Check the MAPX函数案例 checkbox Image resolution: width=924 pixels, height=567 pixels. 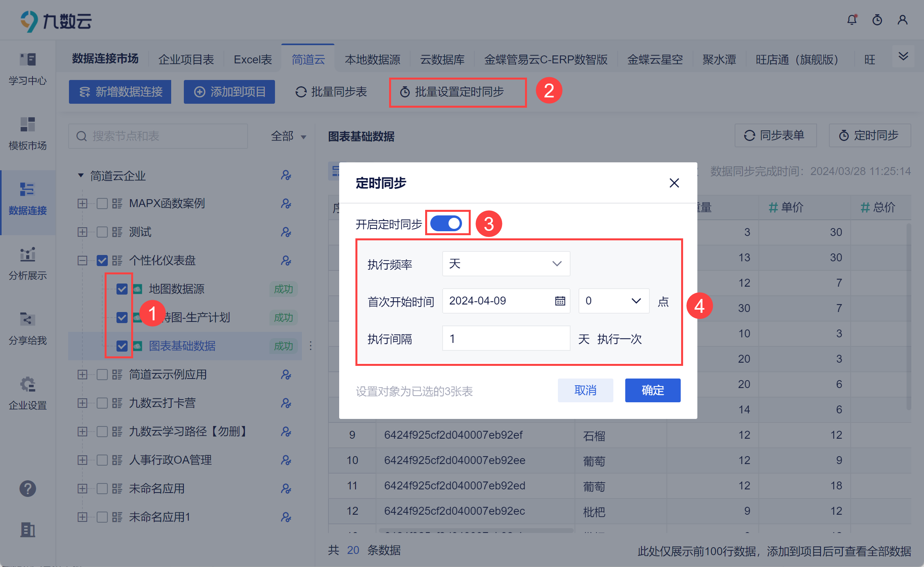(102, 204)
